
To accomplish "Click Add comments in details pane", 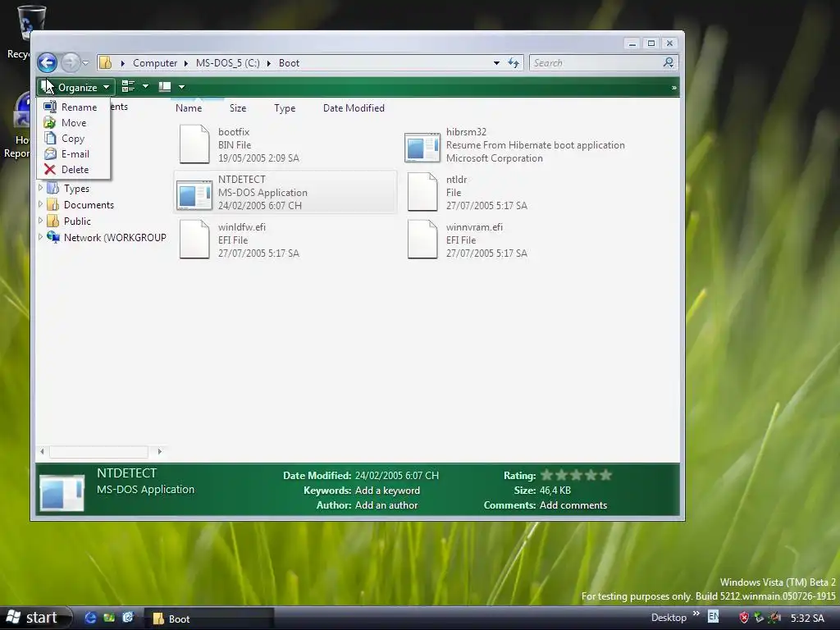I will click(573, 505).
